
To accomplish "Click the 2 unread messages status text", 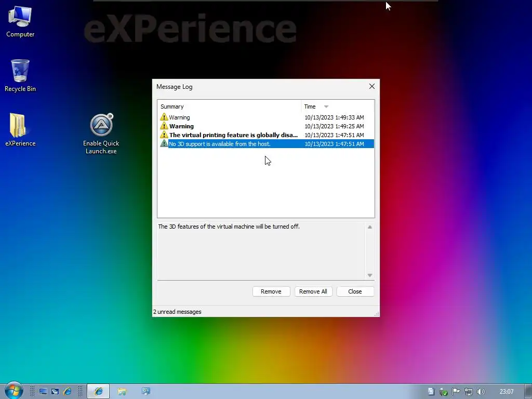I will point(177,312).
